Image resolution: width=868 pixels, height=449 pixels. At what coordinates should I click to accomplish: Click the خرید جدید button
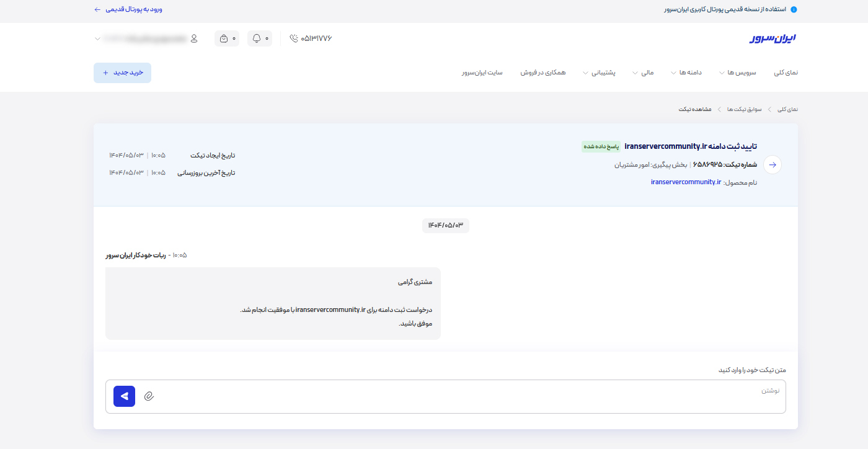(122, 73)
